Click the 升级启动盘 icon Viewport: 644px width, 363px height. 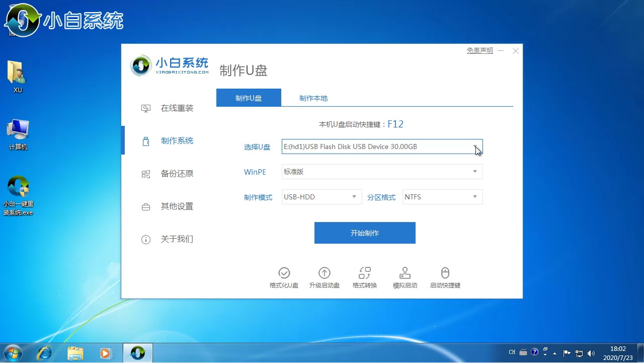point(325,273)
